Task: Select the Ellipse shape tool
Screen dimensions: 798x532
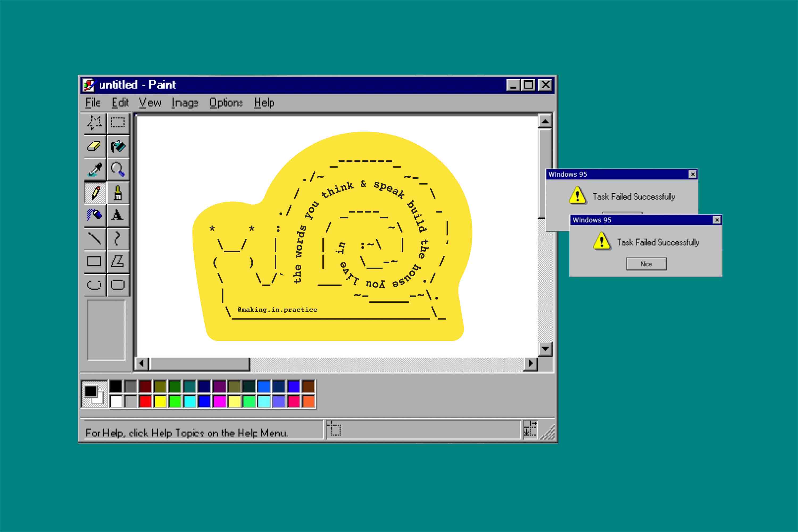Action: pos(94,285)
